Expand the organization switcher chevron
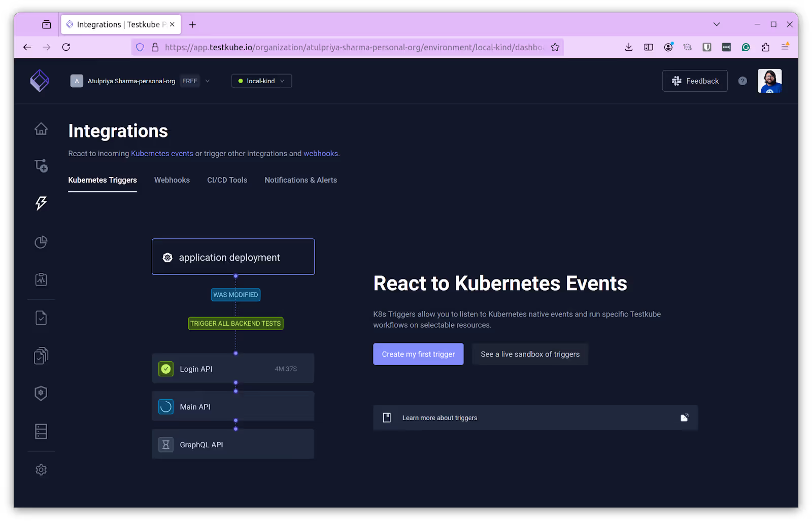This screenshot has height=523, width=812. [207, 81]
